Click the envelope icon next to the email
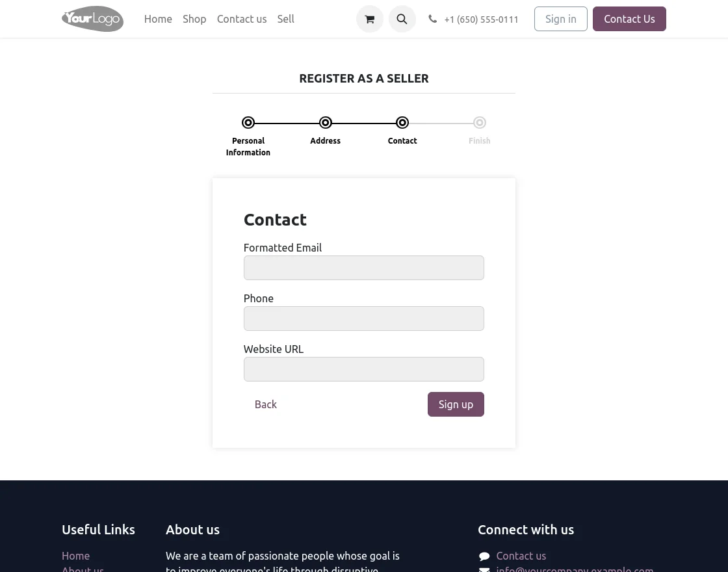 485,568
